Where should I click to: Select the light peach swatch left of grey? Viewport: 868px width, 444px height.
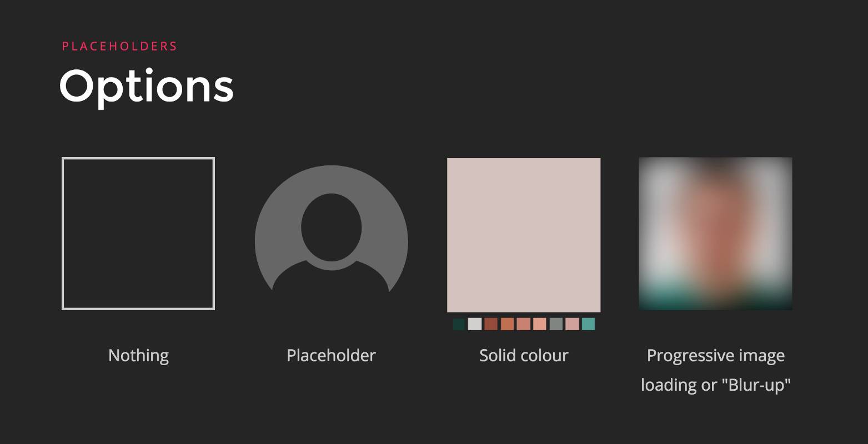[540, 324]
